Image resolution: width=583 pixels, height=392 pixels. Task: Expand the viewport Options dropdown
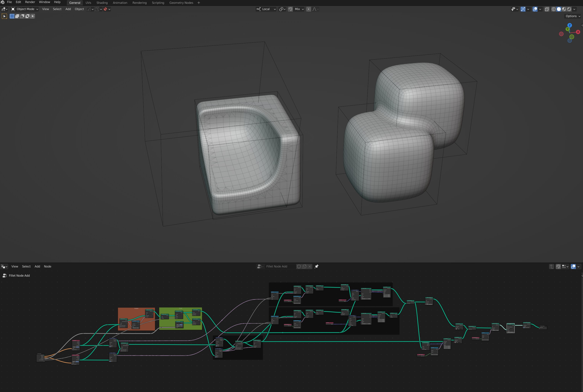tap(573, 16)
